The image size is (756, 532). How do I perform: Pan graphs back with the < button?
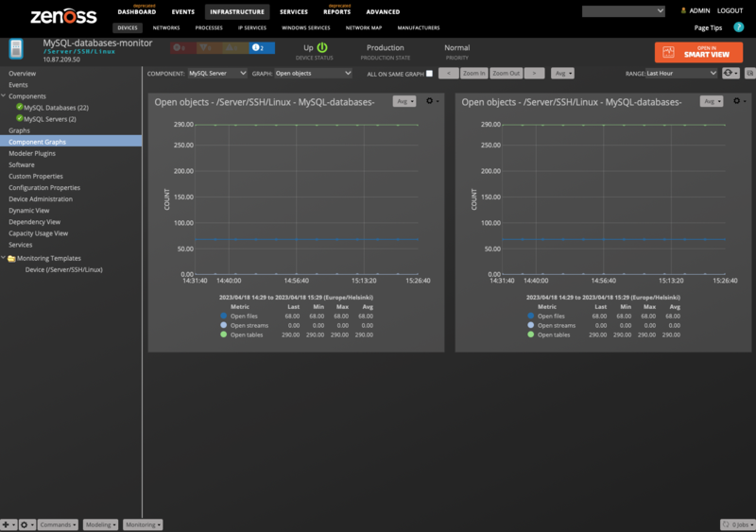pyautogui.click(x=448, y=74)
